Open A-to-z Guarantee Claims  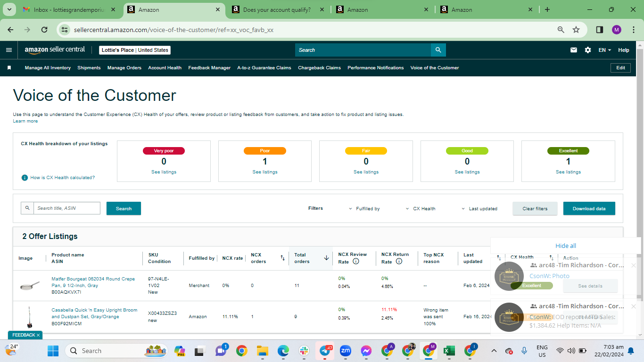264,68
